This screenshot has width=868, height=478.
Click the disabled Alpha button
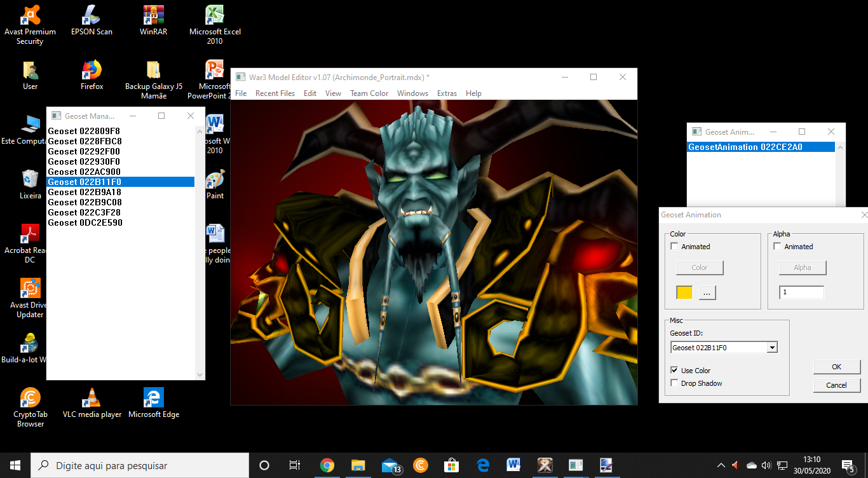pos(803,268)
